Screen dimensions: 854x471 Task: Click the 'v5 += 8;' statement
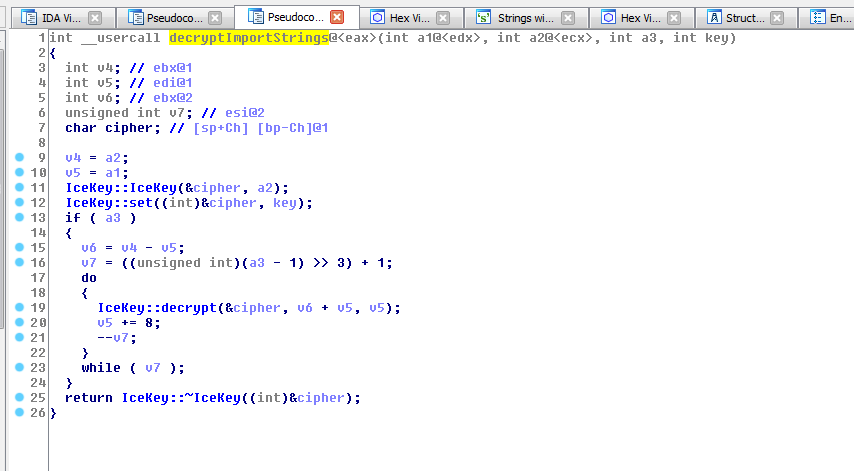coord(129,323)
